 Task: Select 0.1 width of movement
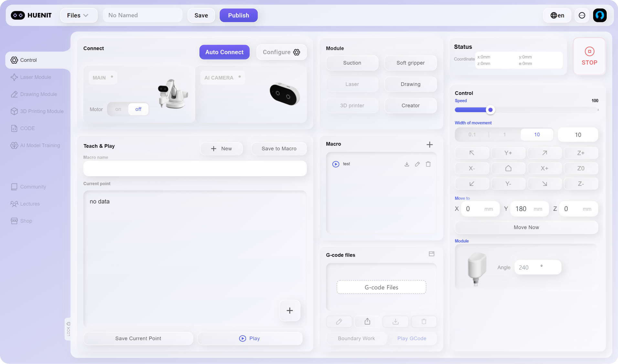point(472,135)
